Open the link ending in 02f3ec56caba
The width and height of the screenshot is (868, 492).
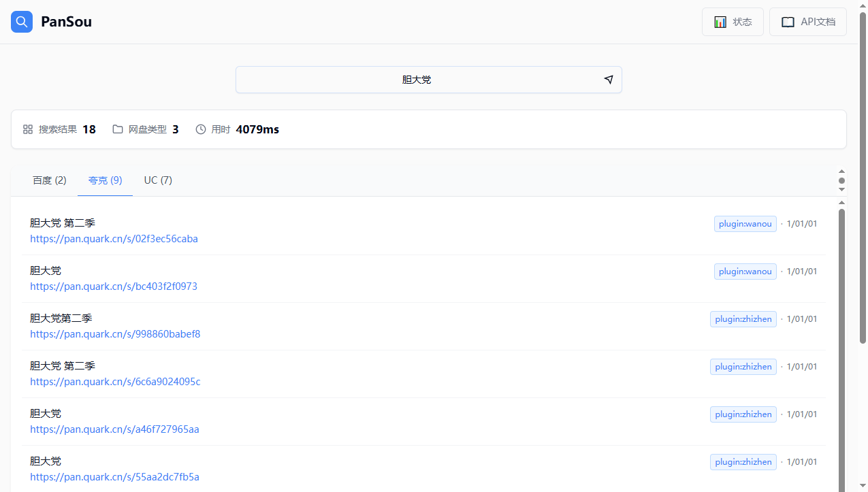click(x=114, y=239)
